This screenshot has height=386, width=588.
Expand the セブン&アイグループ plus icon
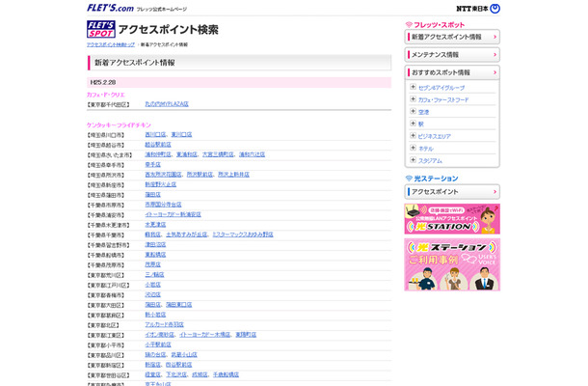[x=413, y=87]
